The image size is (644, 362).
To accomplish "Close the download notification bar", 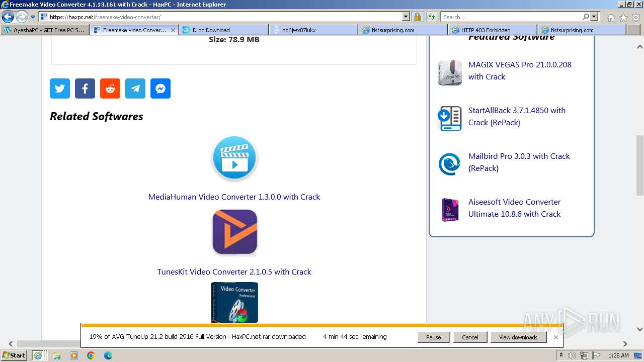I will tap(556, 337).
